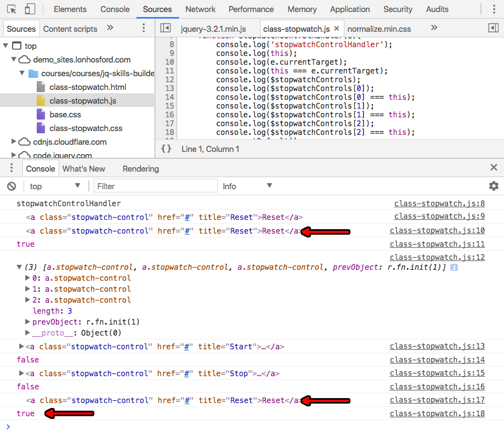Expand the __proto__ property
Viewport: 504px width, 431px height.
coord(27,332)
